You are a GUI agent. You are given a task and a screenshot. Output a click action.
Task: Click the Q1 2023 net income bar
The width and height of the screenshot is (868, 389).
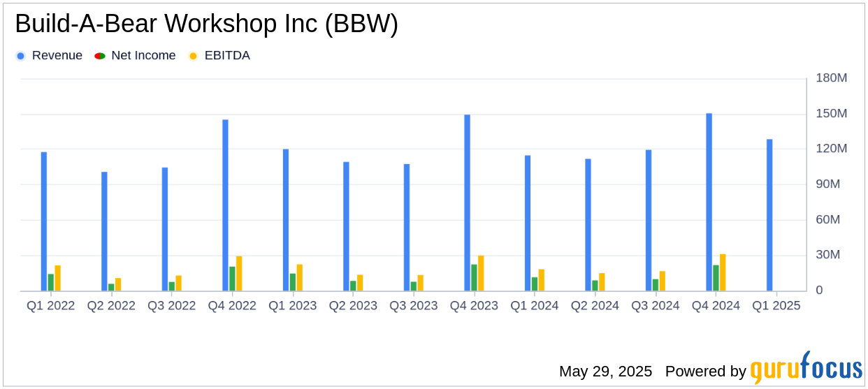point(293,282)
